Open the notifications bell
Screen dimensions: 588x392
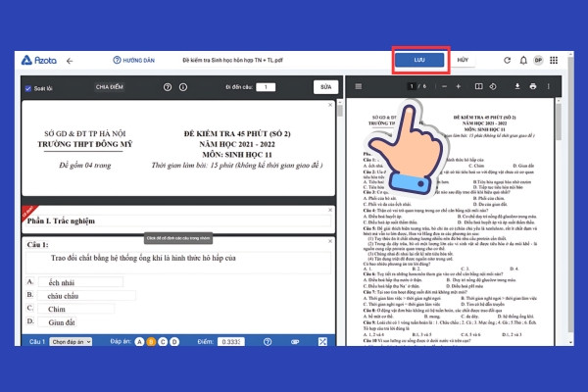click(x=523, y=60)
